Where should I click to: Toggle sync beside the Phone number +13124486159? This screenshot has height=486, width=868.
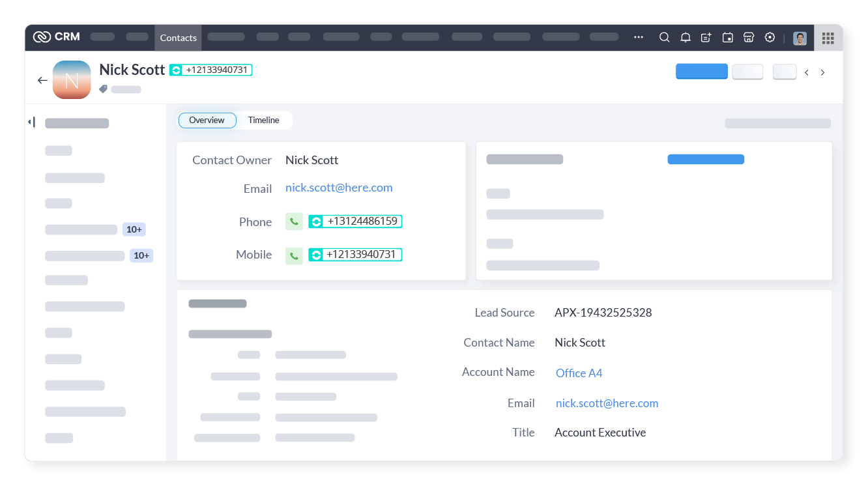(x=316, y=221)
